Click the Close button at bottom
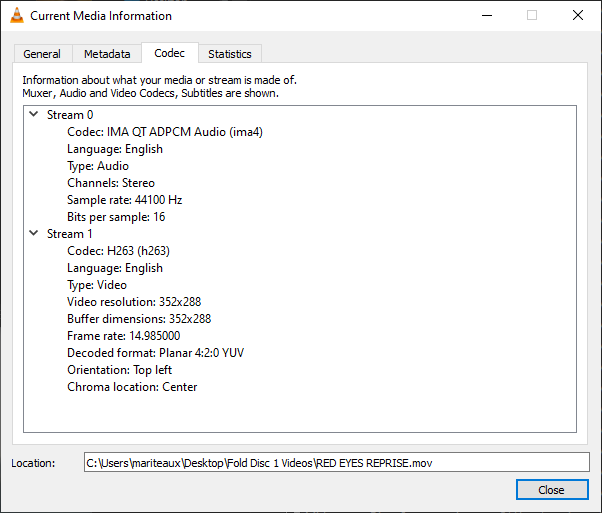 [x=551, y=490]
